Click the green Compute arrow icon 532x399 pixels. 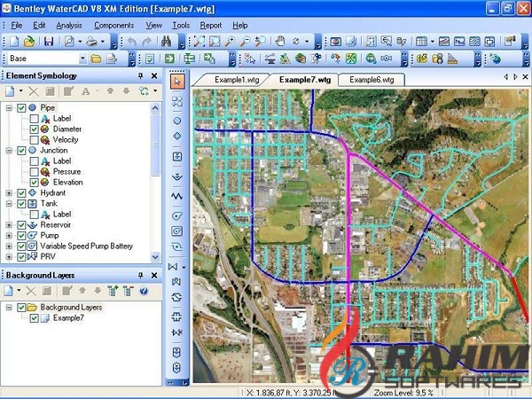click(169, 59)
